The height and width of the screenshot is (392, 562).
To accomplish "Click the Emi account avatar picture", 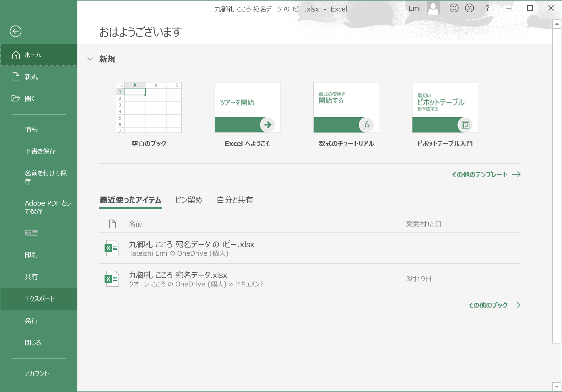I will click(x=433, y=8).
